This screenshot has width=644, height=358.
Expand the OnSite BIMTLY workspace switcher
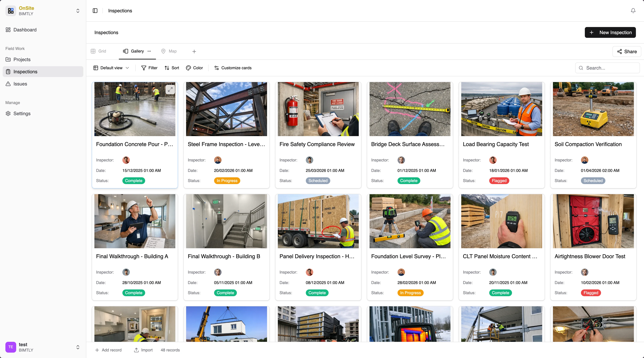pyautogui.click(x=78, y=11)
